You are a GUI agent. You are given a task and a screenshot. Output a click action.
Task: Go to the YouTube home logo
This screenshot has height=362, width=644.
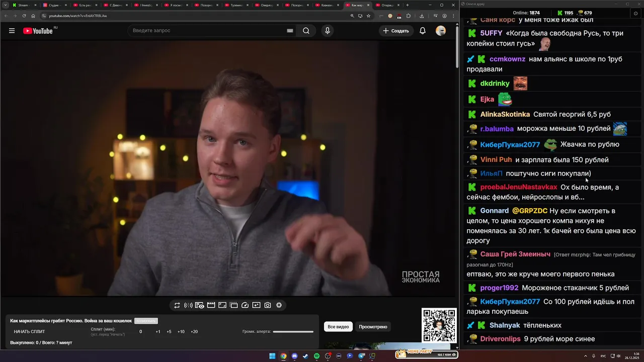(x=38, y=31)
